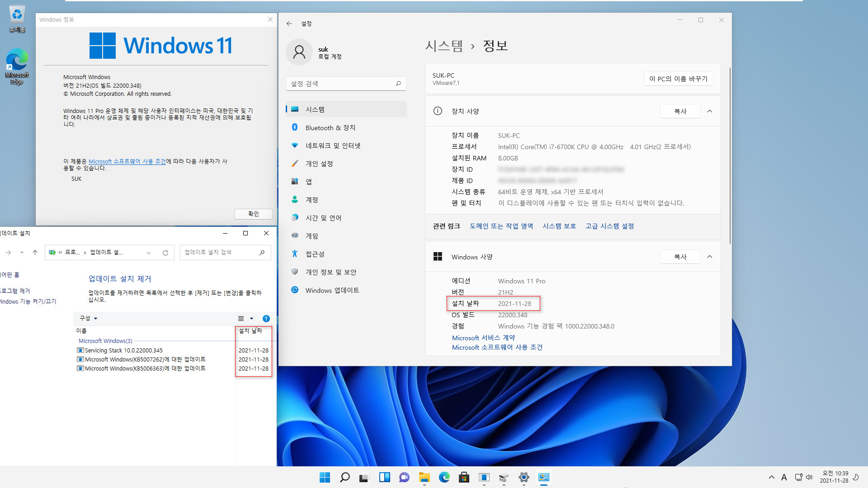The image size is (868, 488).
Task: Select 시스템 in settings sidebar
Action: (346, 109)
